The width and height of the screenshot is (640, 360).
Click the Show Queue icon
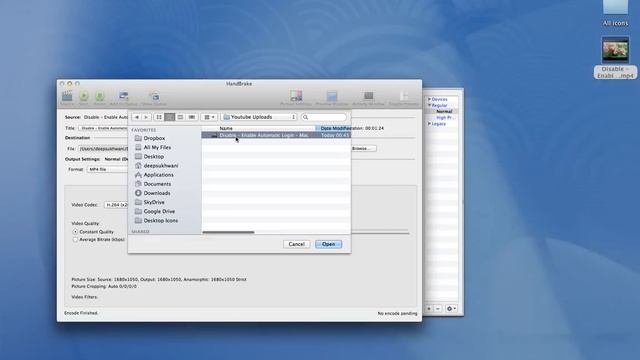coord(154,96)
